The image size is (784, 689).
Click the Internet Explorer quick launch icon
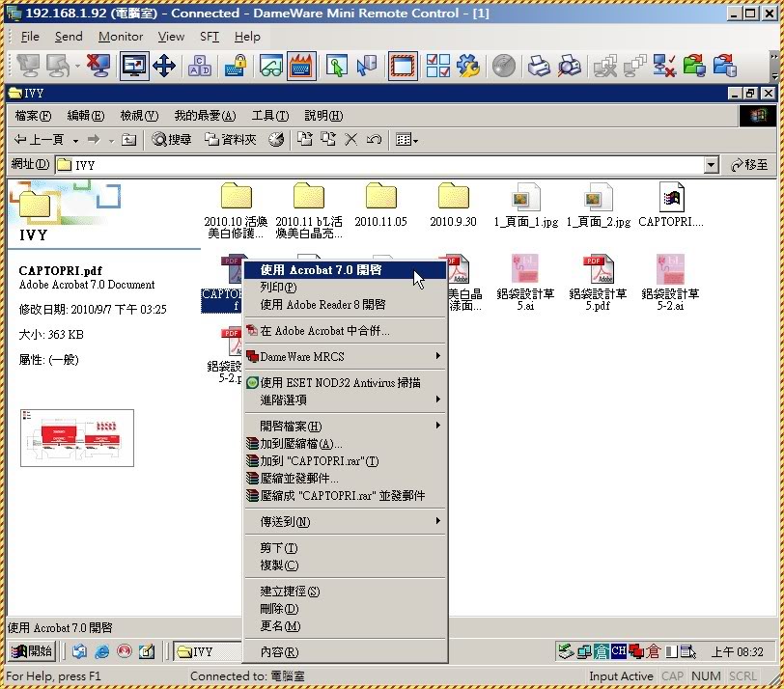(x=102, y=651)
